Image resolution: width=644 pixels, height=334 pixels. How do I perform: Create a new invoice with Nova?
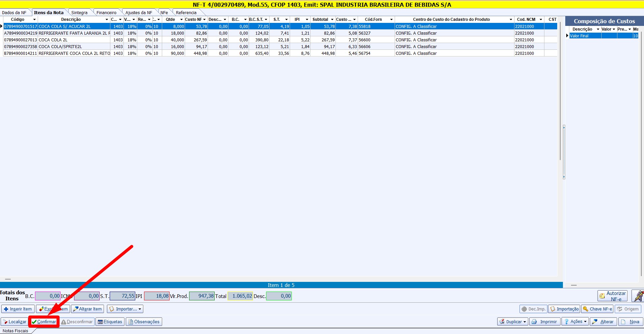click(x=631, y=322)
